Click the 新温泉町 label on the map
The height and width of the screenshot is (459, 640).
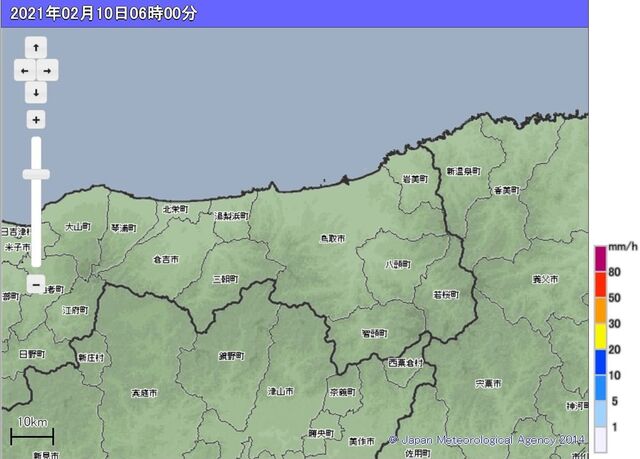(463, 171)
